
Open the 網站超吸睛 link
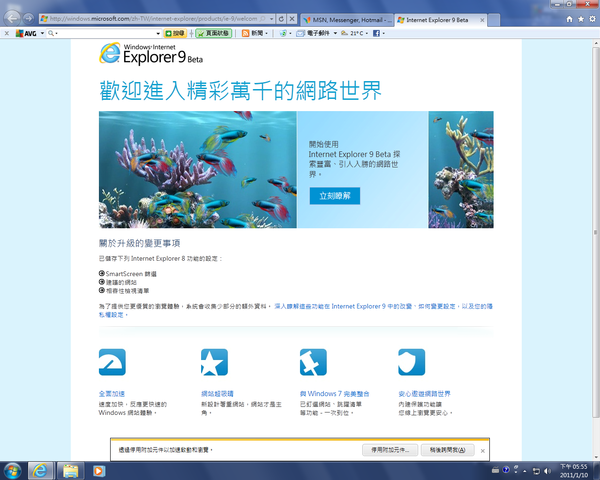click(217, 393)
